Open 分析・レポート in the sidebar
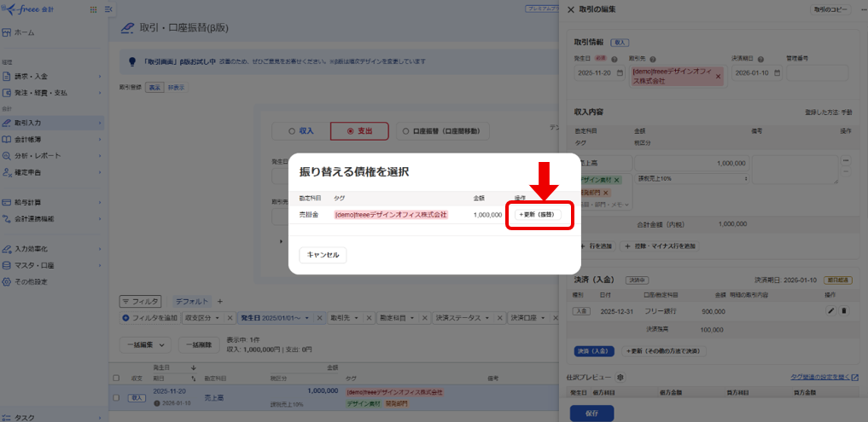 [53, 155]
